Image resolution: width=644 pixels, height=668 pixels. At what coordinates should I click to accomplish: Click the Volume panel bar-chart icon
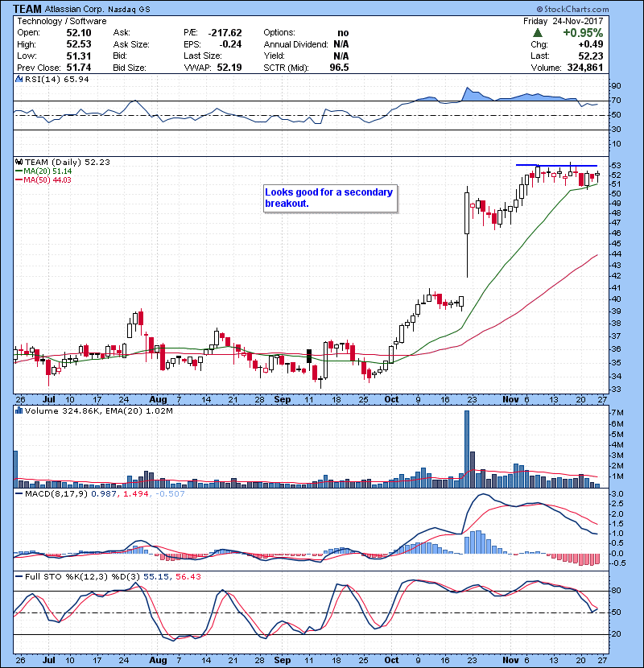19,410
